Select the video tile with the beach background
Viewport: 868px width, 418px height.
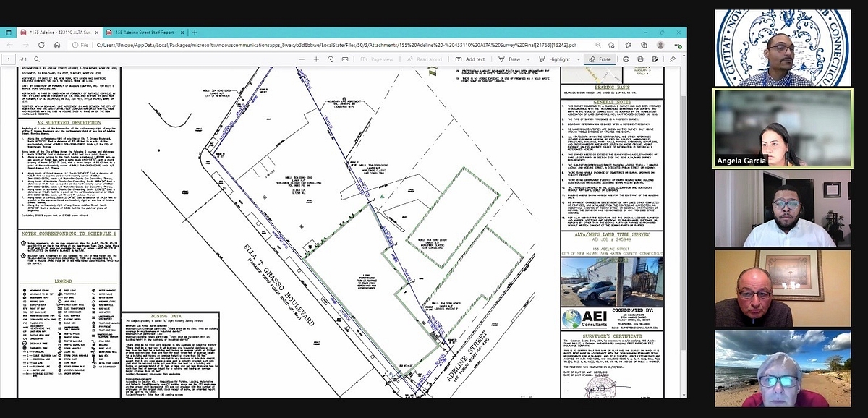coord(783,369)
